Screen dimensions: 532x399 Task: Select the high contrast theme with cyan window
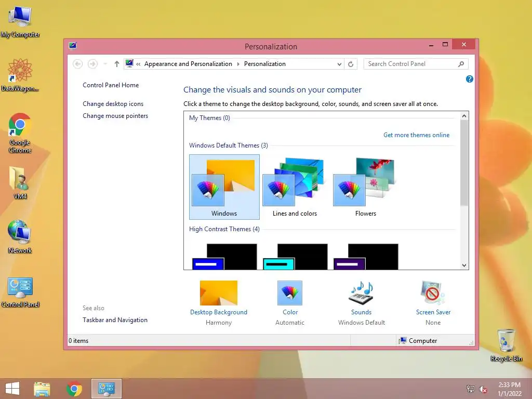pyautogui.click(x=295, y=257)
